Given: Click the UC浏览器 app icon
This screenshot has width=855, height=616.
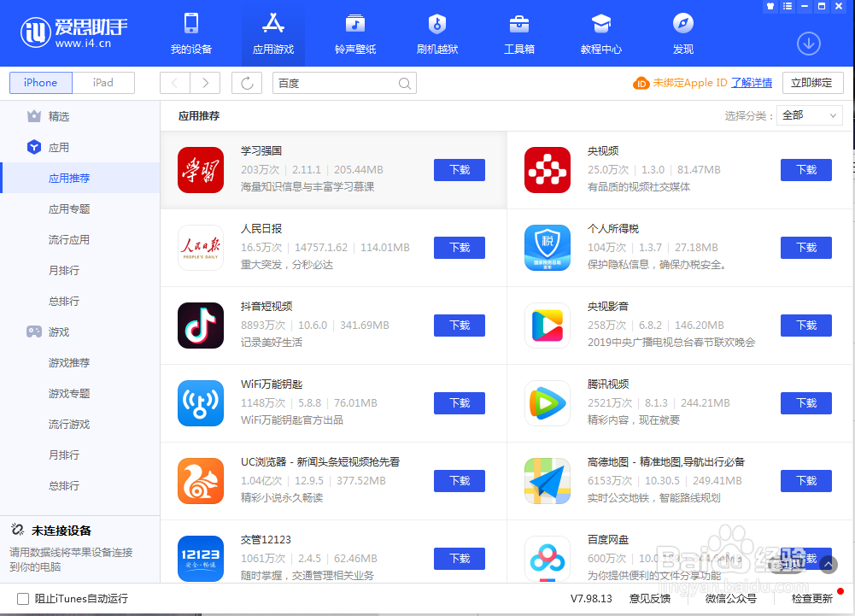Looking at the screenshot, I should (x=201, y=481).
